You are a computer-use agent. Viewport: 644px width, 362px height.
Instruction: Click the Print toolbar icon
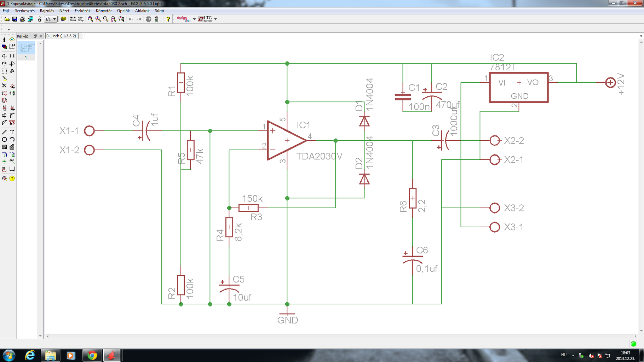click(x=22, y=19)
